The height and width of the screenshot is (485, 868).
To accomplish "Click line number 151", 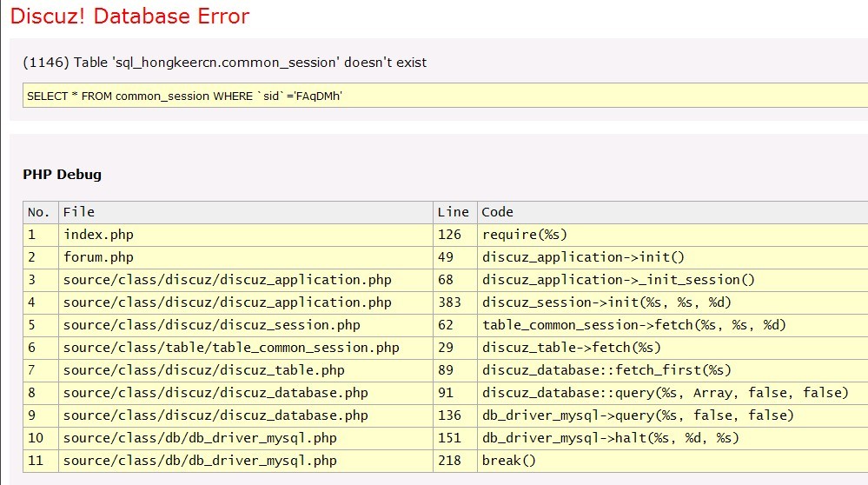I will coord(454,438).
